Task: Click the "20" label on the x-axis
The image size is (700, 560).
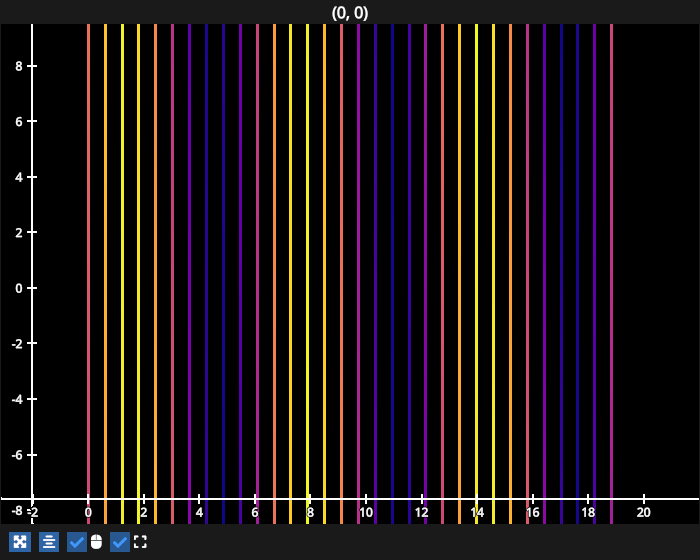Action: tap(643, 512)
